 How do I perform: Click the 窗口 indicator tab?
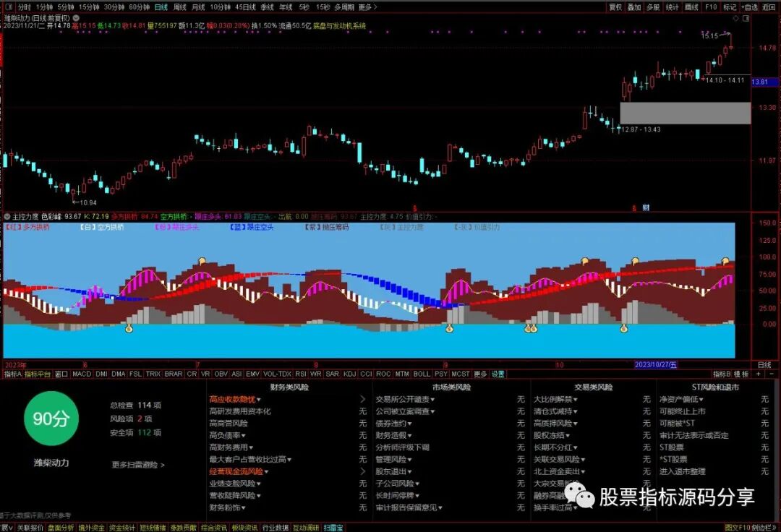[61, 374]
